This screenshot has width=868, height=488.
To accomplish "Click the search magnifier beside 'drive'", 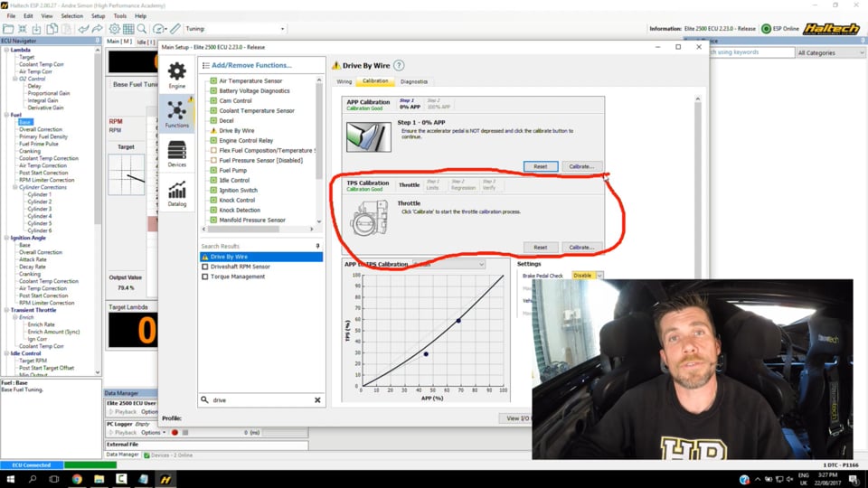I will 205,400.
